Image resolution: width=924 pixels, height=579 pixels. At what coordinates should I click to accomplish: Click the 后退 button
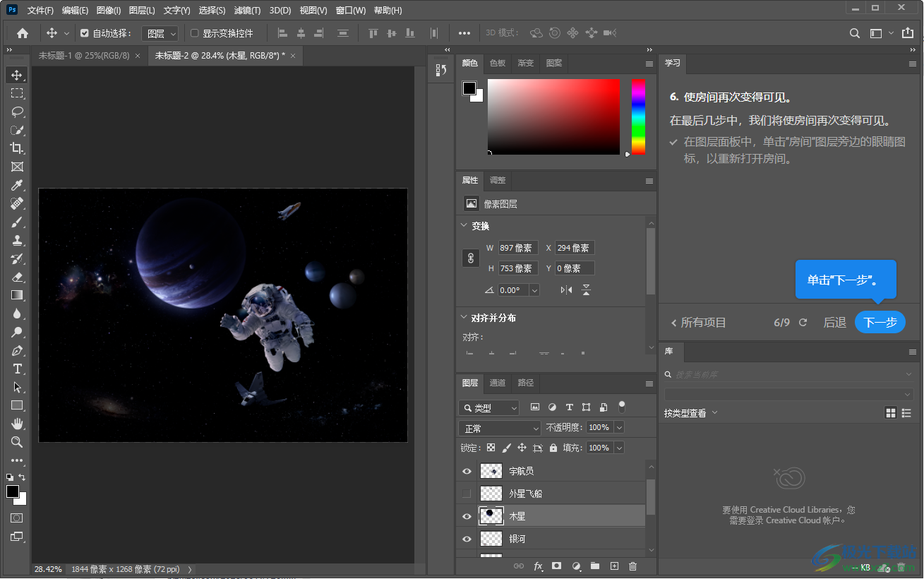834,322
